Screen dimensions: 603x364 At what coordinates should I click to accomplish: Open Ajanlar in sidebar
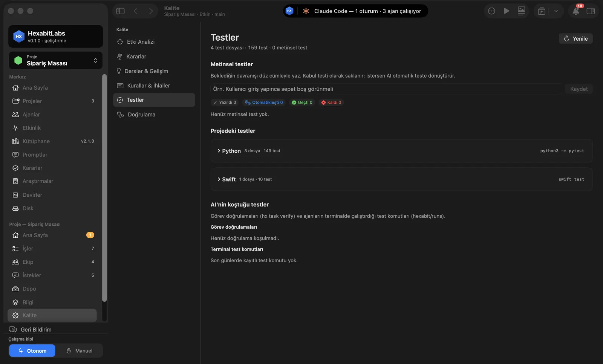pyautogui.click(x=53, y=115)
